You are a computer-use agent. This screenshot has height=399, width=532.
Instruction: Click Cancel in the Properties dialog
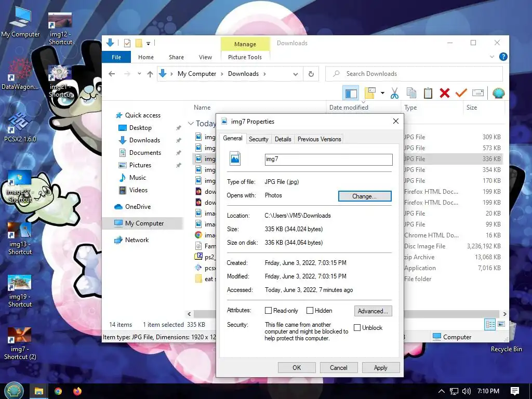point(339,368)
